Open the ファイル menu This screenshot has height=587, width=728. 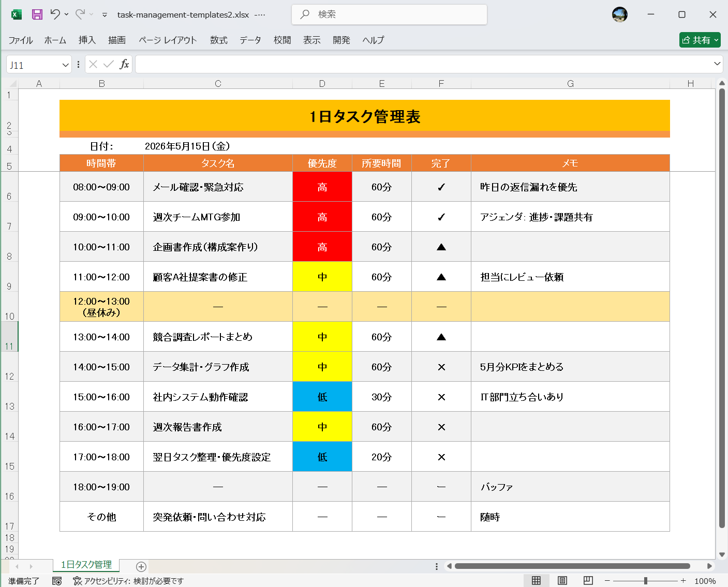21,40
